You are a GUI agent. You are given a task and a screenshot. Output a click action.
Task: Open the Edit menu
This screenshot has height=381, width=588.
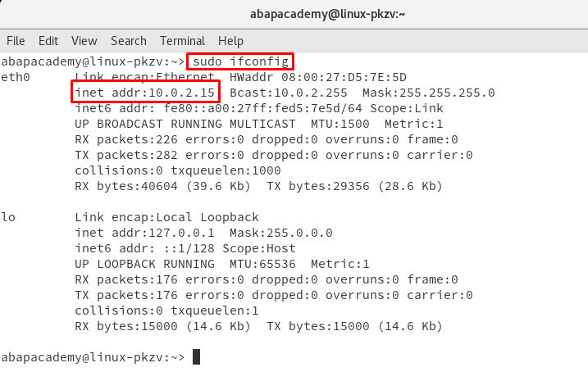(48, 40)
